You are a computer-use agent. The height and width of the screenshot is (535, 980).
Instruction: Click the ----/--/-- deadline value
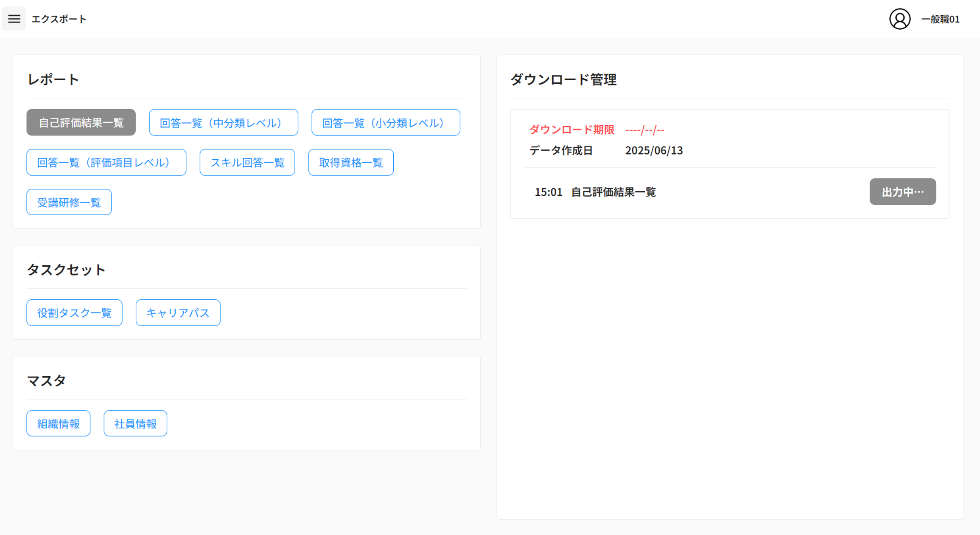tap(645, 130)
